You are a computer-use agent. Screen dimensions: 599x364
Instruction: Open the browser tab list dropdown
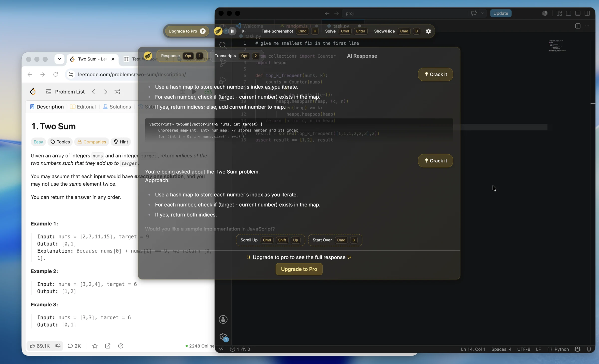pyautogui.click(x=59, y=59)
